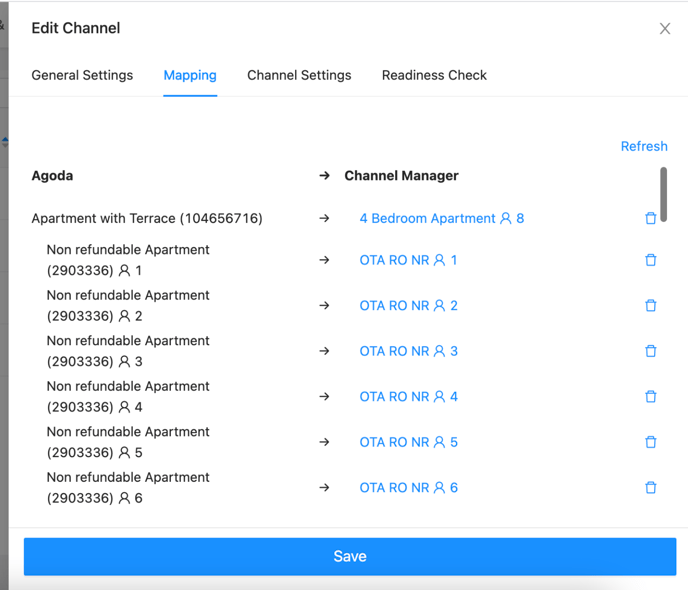Remove the OTA RO NR 2 mapping
Viewport: 688px width, 590px height.
(651, 305)
